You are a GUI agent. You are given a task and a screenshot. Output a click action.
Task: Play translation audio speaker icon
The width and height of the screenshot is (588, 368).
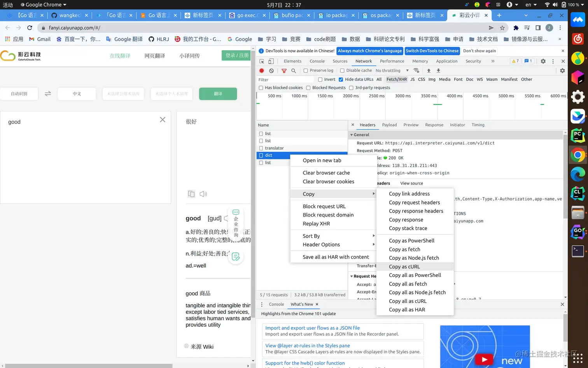203,194
